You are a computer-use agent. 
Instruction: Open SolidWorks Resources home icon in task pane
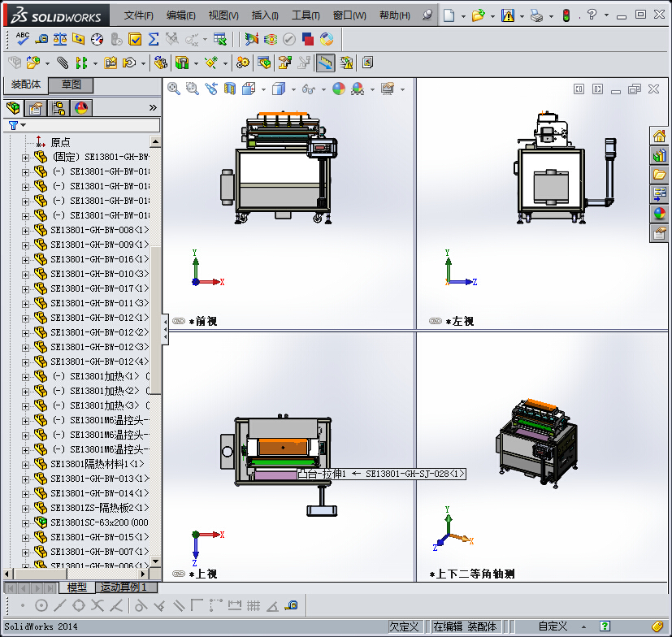pyautogui.click(x=659, y=136)
